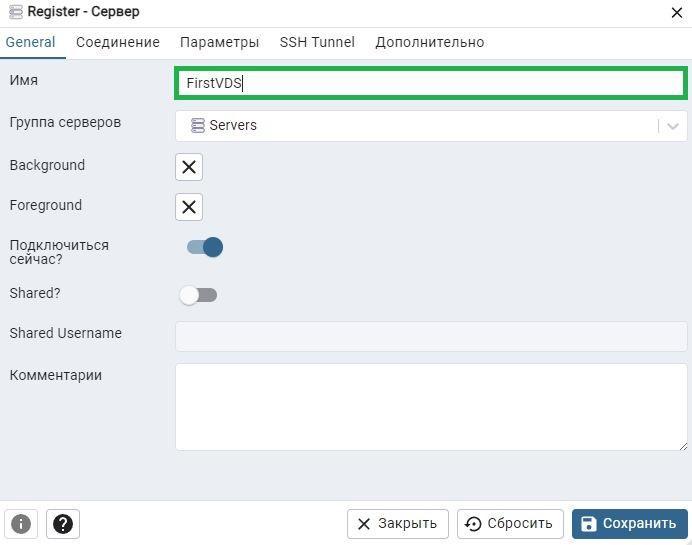Click the floppy disk icon on Сохранить
This screenshot has height=545, width=692.
(x=588, y=524)
